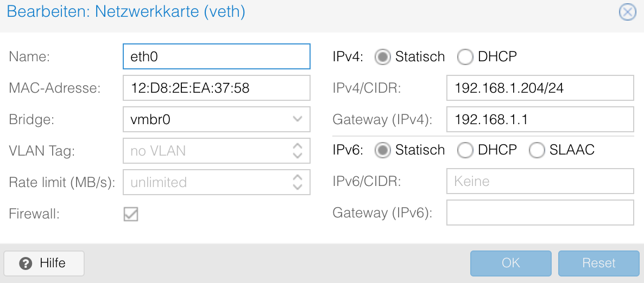Click the Gateway (IPv4) field
Screen dimensions: 644x283
point(540,119)
